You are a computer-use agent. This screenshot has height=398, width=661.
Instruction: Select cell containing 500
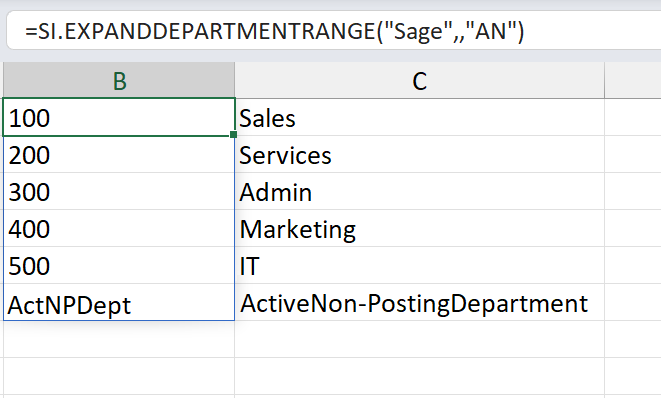(119, 266)
